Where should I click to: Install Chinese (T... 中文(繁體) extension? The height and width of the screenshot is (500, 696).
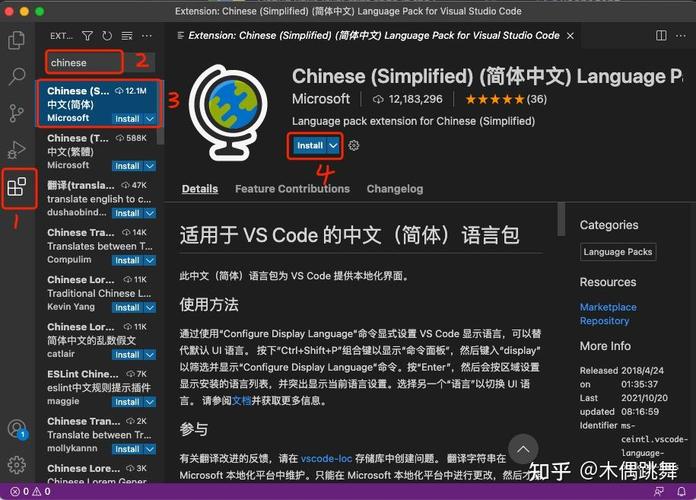[127, 166]
